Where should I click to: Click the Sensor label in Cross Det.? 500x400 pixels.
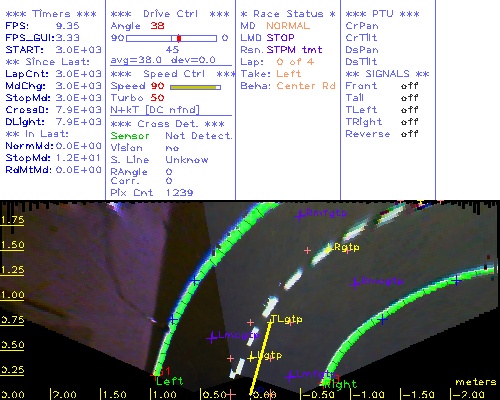coord(130,136)
